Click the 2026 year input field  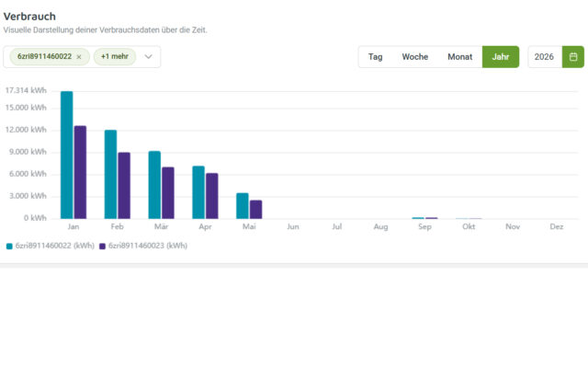tap(545, 57)
